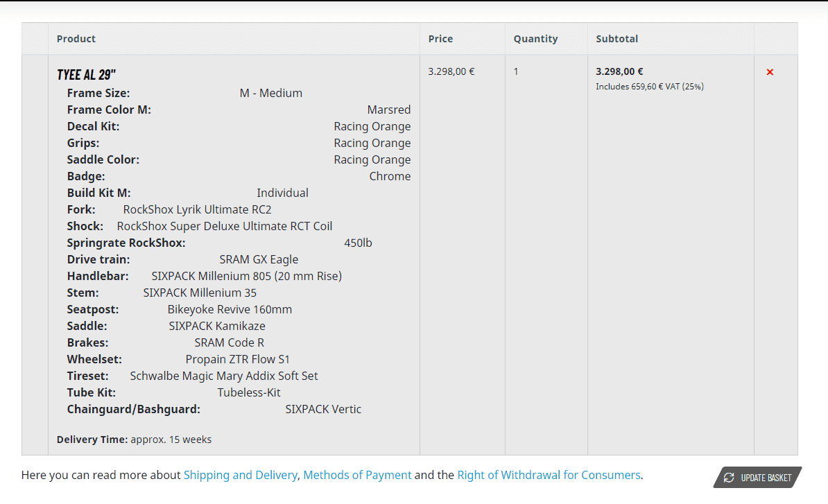Image resolution: width=828 pixels, height=504 pixels.
Task: Click the quantity value 1
Action: click(x=516, y=71)
